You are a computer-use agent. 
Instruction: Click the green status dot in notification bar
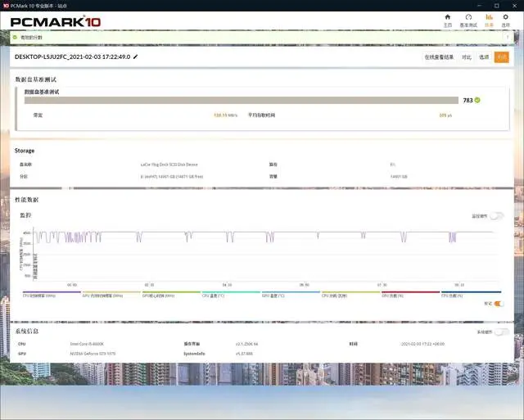(x=15, y=37)
